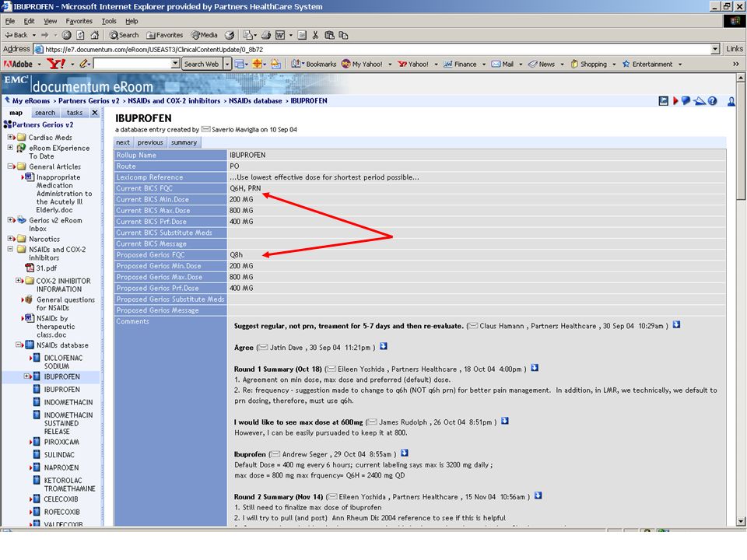Open action arrow on Round 2 Summary comment

(538, 496)
